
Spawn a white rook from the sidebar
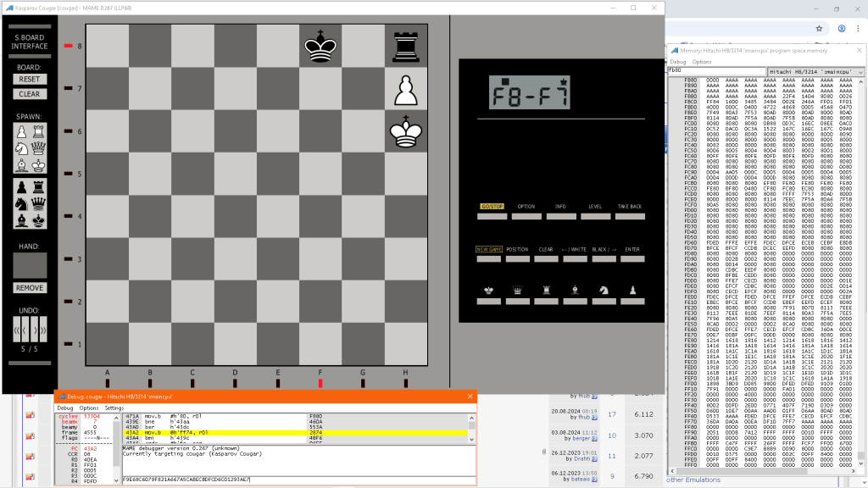click(38, 131)
